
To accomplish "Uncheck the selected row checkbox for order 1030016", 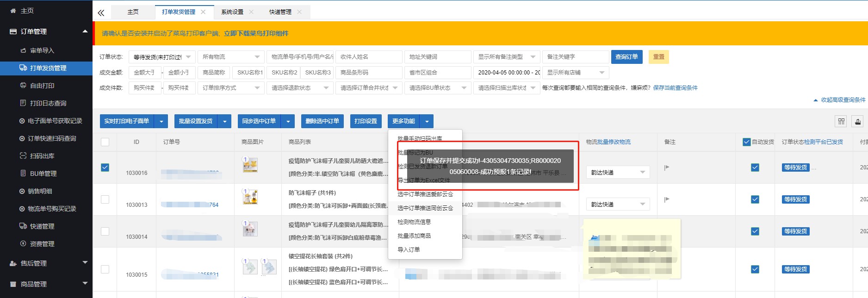I will [105, 168].
